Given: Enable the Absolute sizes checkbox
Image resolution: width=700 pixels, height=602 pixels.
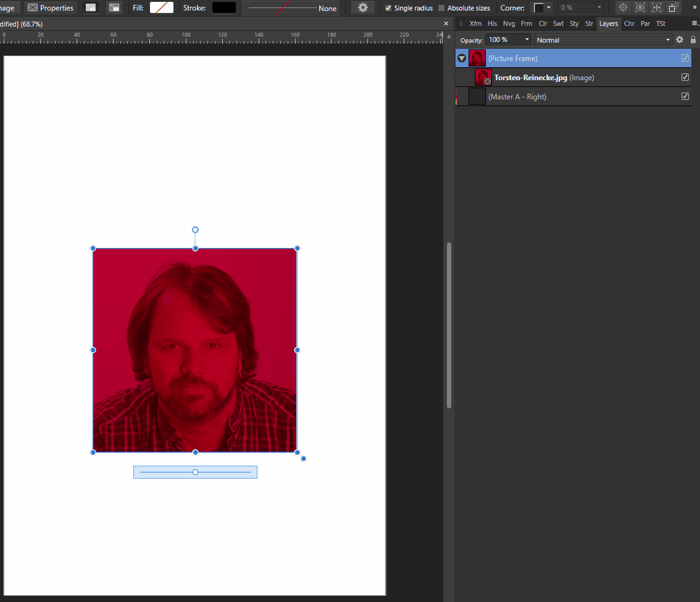Looking at the screenshot, I should coord(441,8).
